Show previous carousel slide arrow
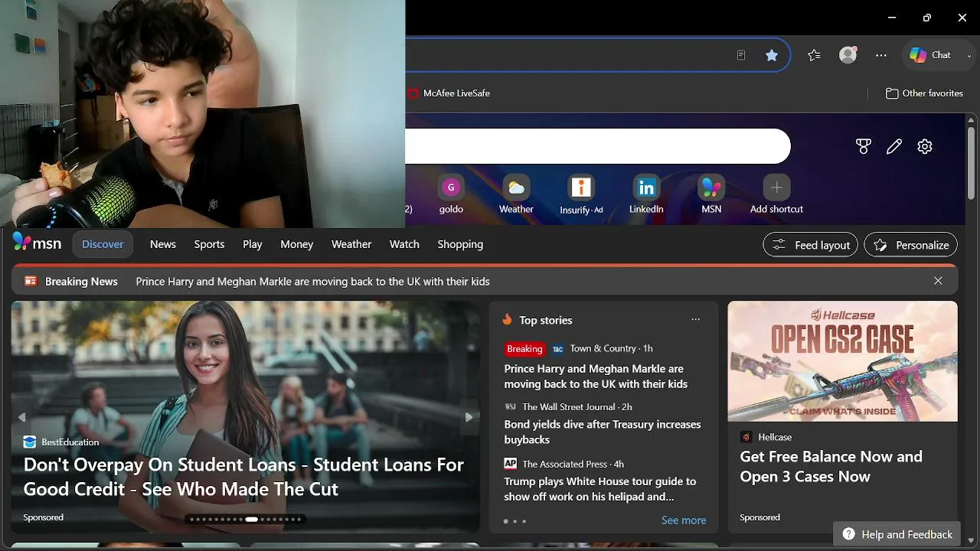Screen dimensions: 980x551 coord(22,417)
